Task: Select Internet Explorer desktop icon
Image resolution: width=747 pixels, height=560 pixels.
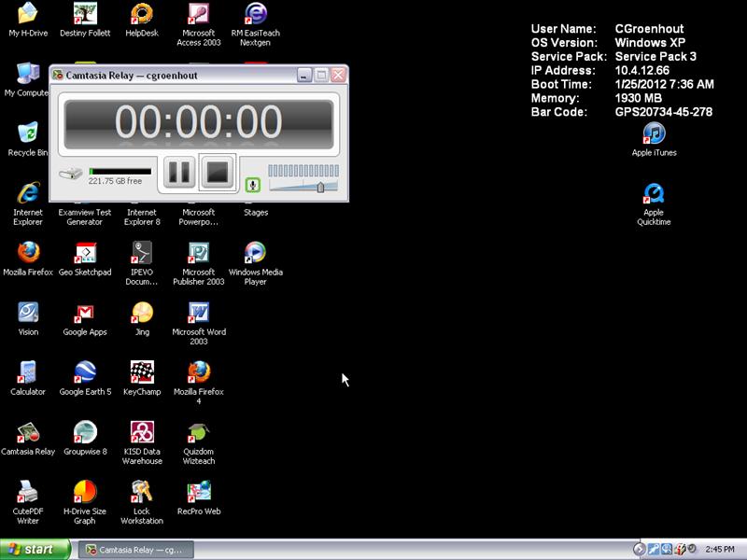Action: [28, 203]
